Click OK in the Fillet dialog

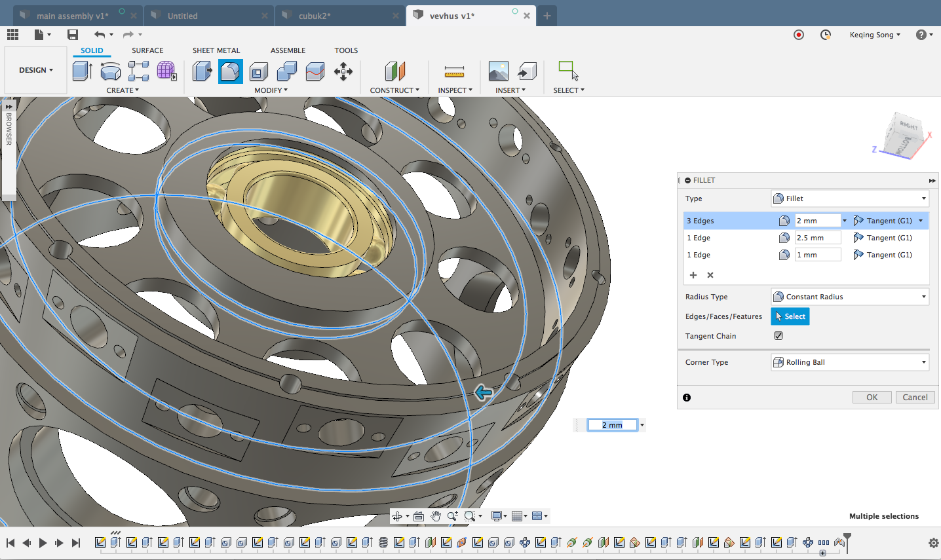pyautogui.click(x=872, y=397)
